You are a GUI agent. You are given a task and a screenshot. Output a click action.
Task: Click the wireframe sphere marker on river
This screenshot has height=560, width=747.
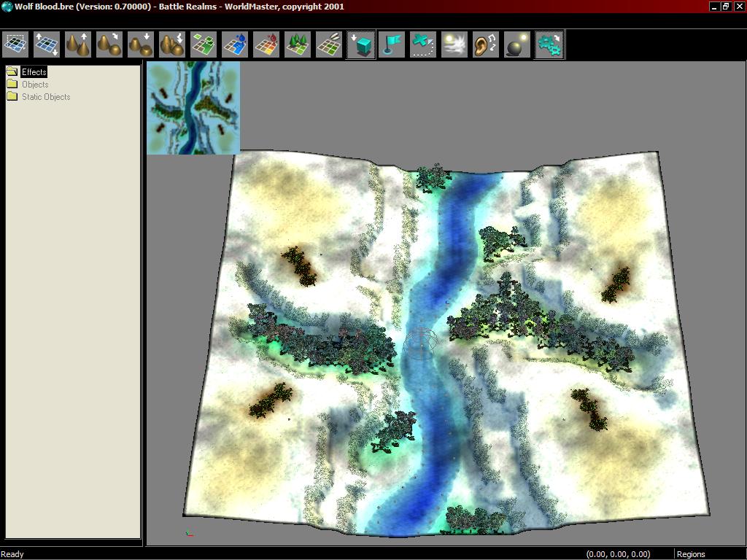pyautogui.click(x=421, y=343)
